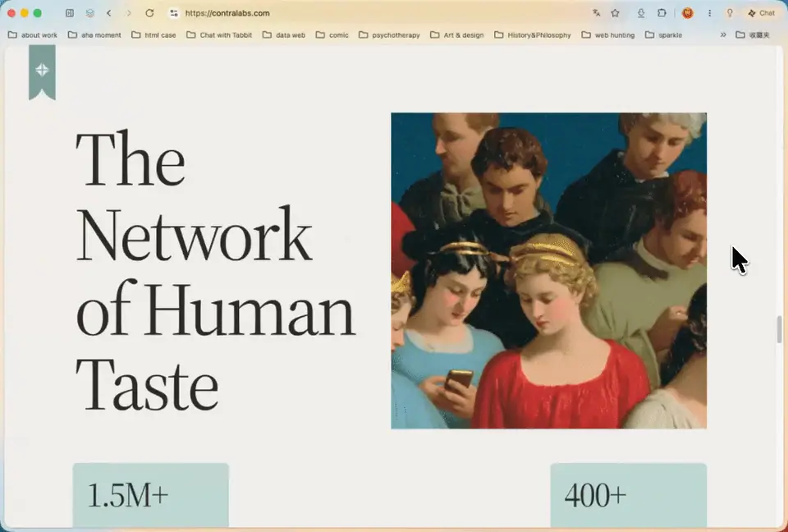Bookmark this page with the star

(615, 13)
